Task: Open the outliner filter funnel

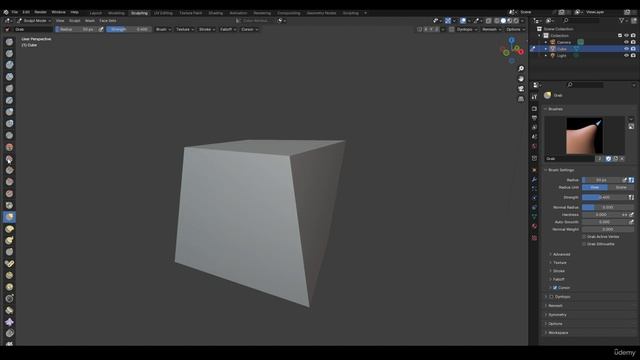Action: click(x=622, y=20)
